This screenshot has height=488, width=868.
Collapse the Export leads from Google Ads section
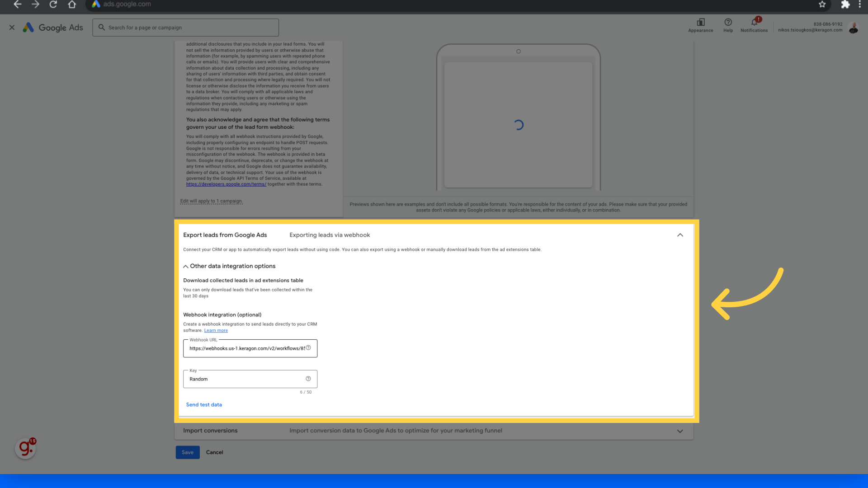(680, 235)
